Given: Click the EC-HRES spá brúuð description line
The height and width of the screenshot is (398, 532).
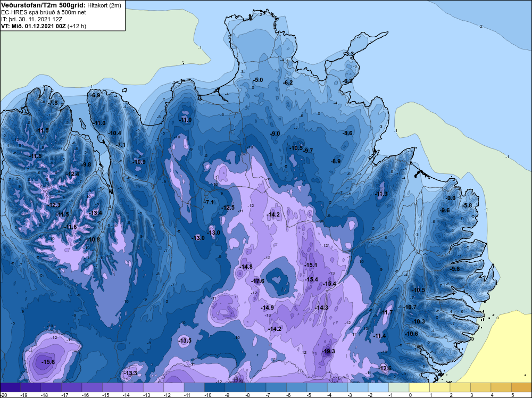Looking at the screenshot, I should click(44, 12).
